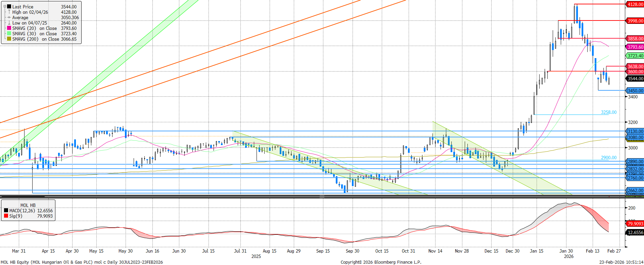Click the panel divider above MACD chart
Image resolution: width=644 pixels, height=265 pixels.
tap(322, 197)
